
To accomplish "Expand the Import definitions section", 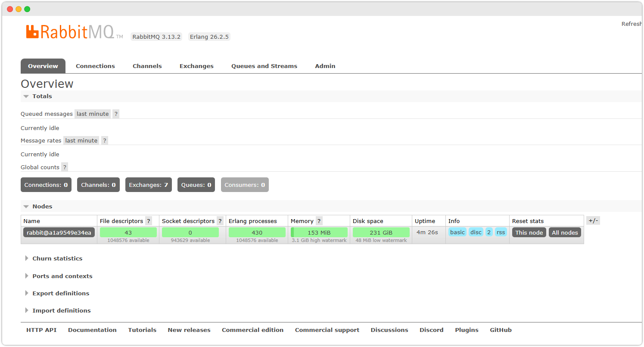I will (58, 310).
